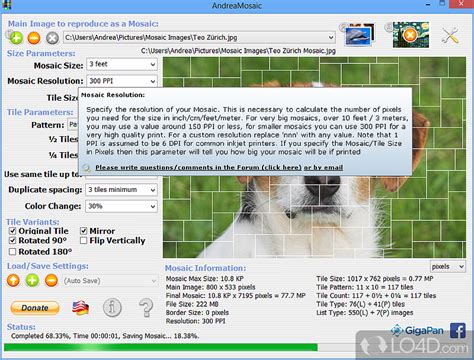Open the Facebook icon
This screenshot has width=474, height=360.
pos(458,331)
